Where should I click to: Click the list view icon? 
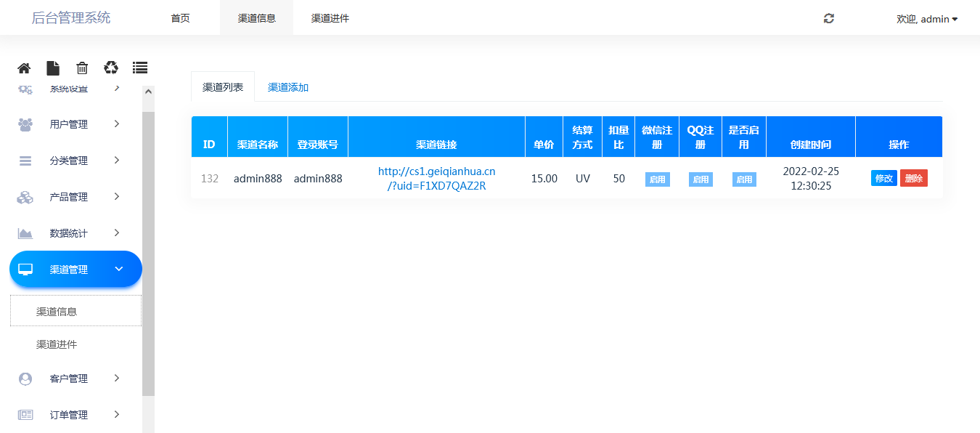pos(139,67)
